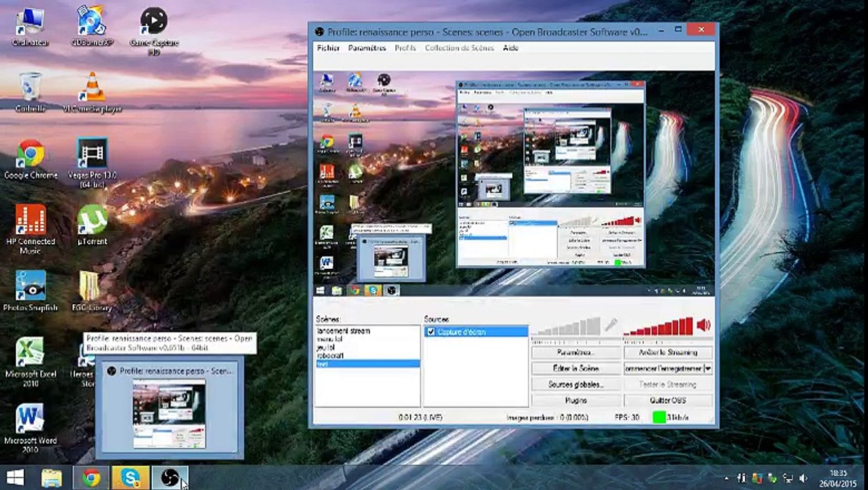The image size is (868, 490).
Task: Open the CDBurnerXP desktop icon
Action: [92, 28]
